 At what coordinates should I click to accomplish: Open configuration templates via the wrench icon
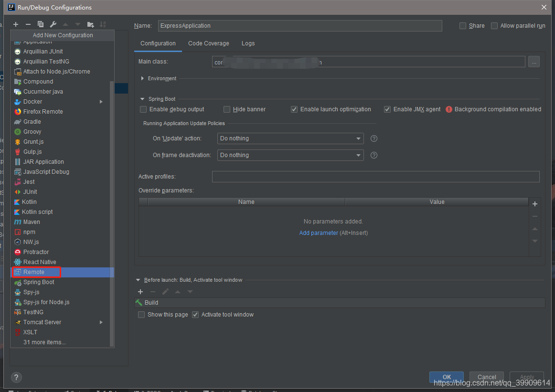(53, 24)
